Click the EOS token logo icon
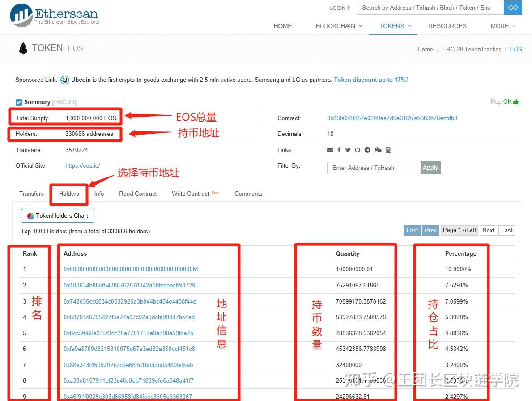This screenshot has height=401, width=532. 23,48
